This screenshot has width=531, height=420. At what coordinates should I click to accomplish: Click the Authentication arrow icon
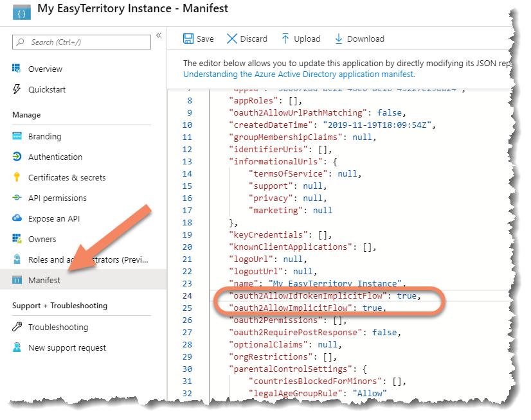(17, 156)
